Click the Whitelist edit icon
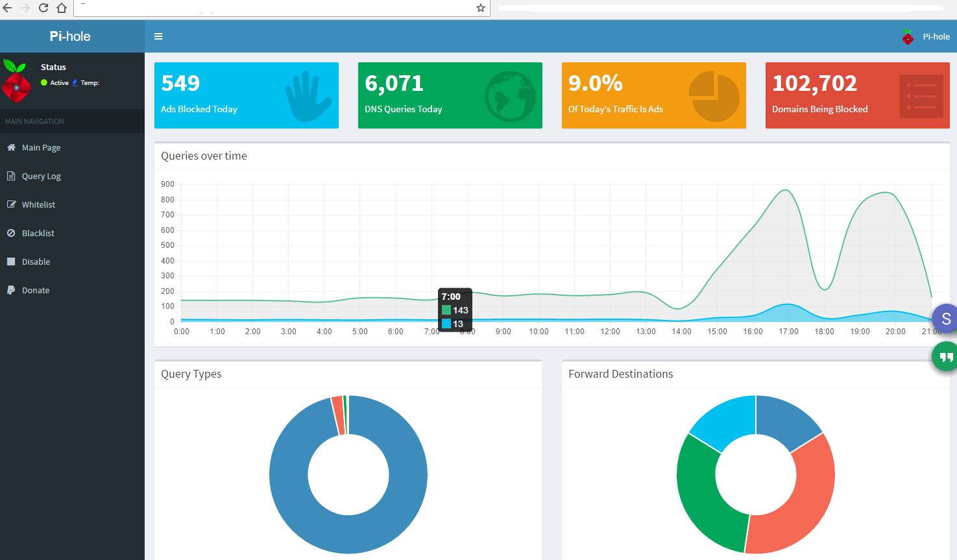957x560 pixels. coord(11,204)
